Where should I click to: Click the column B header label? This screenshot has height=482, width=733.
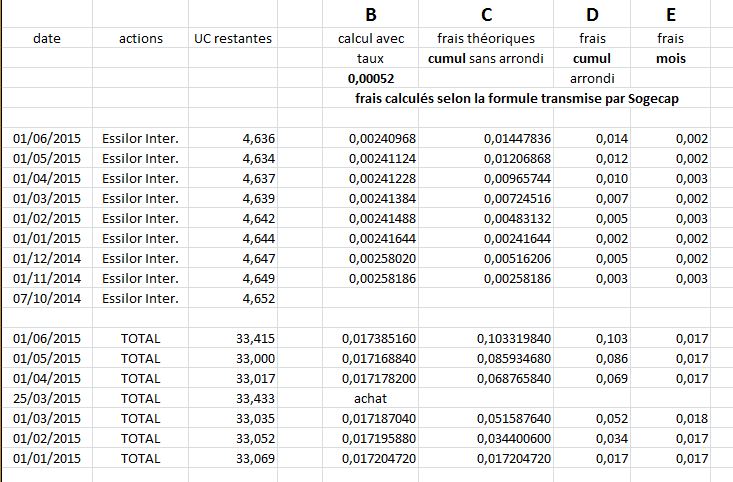pos(370,15)
